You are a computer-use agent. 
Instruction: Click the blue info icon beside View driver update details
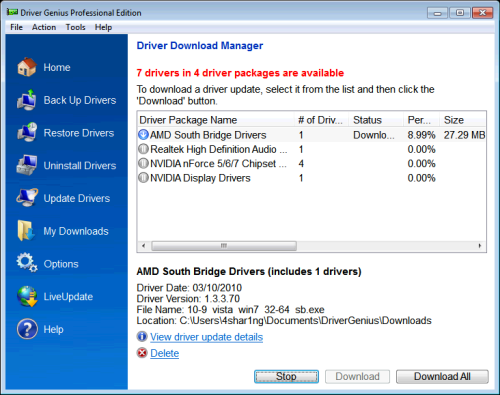pyautogui.click(x=142, y=336)
